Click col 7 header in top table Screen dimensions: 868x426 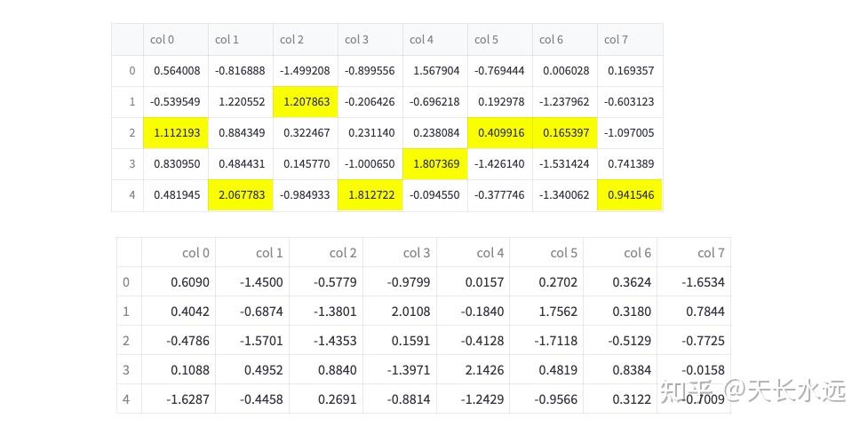630,40
